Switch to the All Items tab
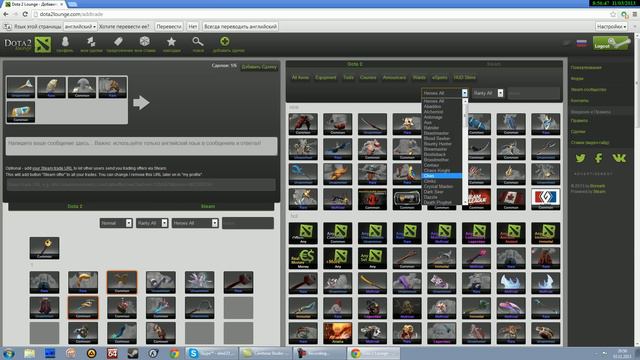 pyautogui.click(x=300, y=77)
